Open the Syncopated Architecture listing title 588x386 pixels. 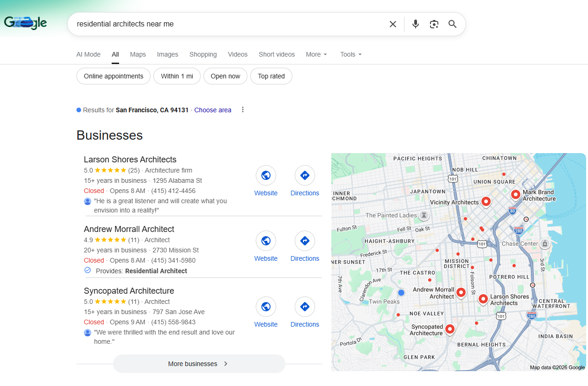click(129, 291)
